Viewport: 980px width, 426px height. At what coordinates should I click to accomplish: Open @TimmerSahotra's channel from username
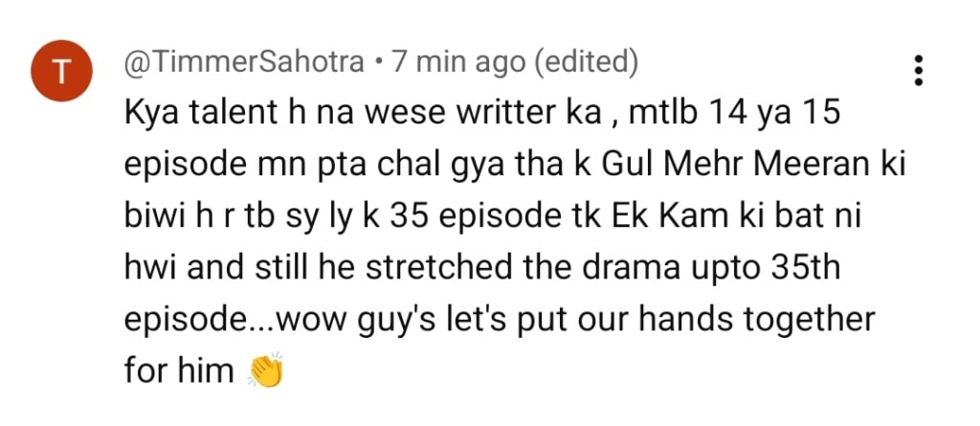(x=244, y=62)
